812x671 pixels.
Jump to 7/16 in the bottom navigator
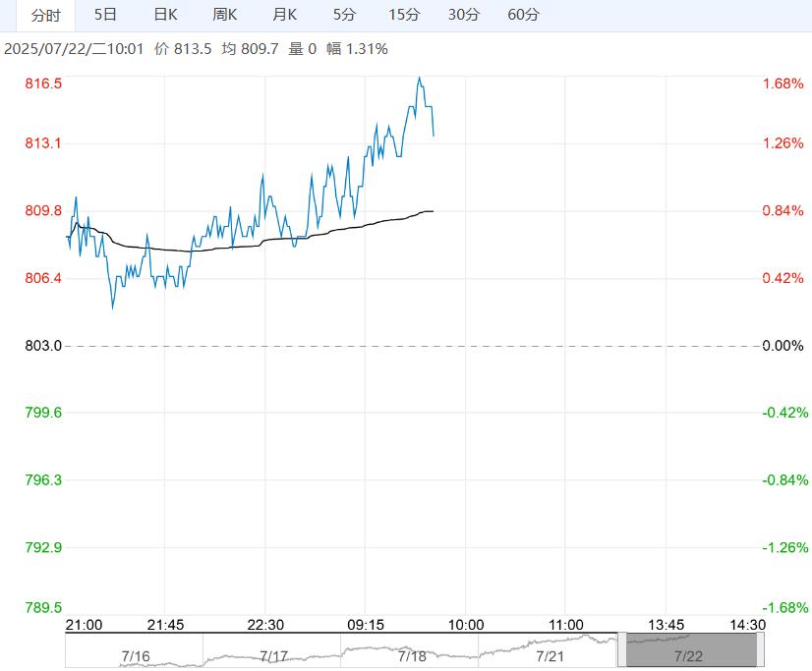(135, 655)
